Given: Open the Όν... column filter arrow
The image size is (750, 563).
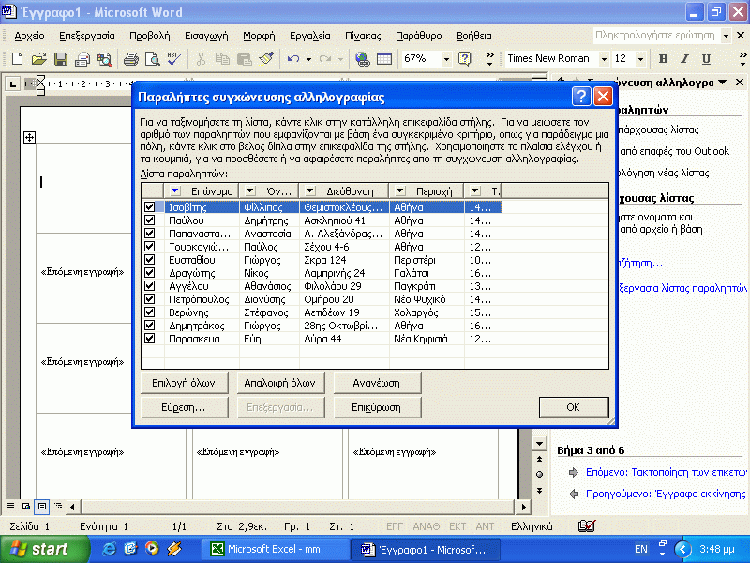Looking at the screenshot, I should coord(250,191).
